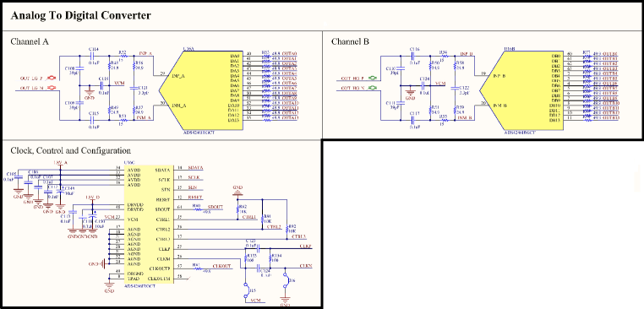Select the J15 jumper symbol above VCM

tap(246, 290)
